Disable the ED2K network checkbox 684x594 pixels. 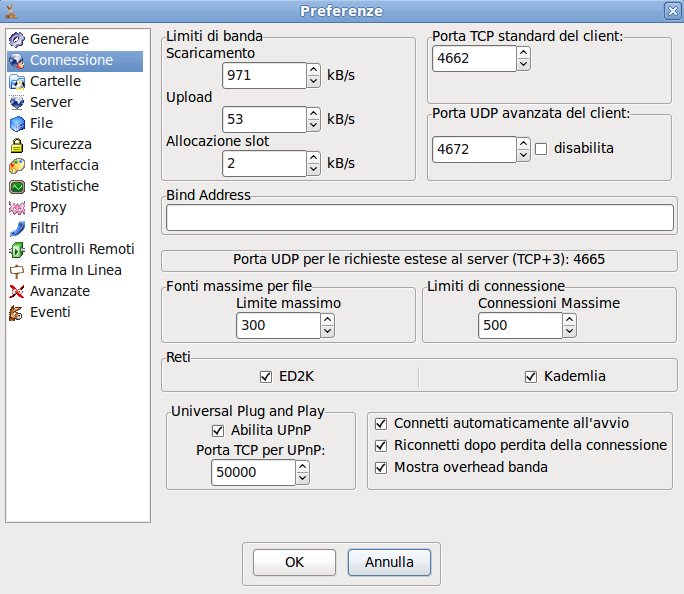click(266, 377)
